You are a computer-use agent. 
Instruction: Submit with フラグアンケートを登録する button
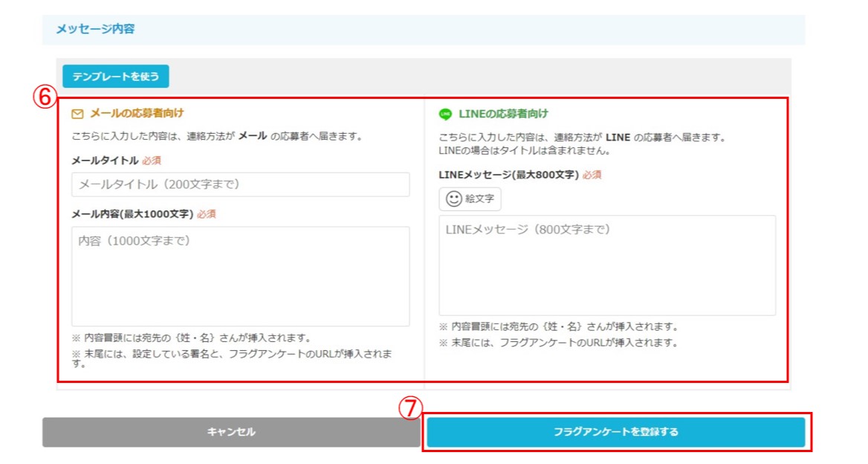point(615,432)
